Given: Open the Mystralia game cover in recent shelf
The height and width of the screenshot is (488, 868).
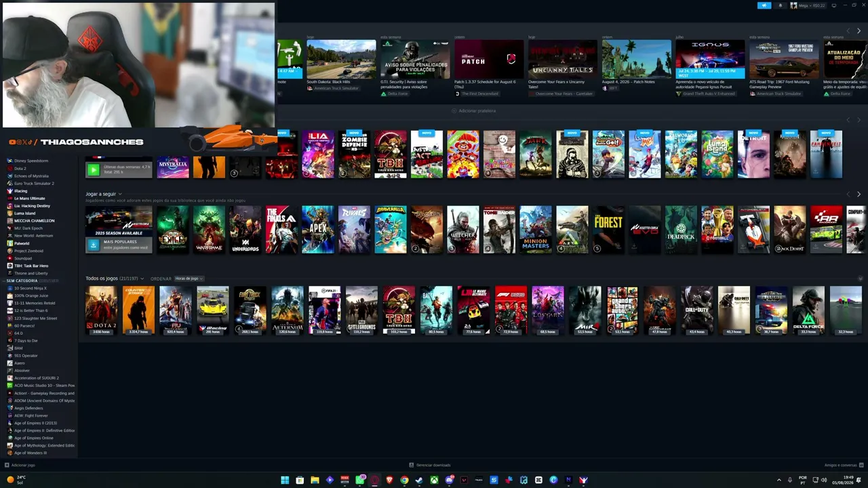Looking at the screenshot, I should coord(173,167).
